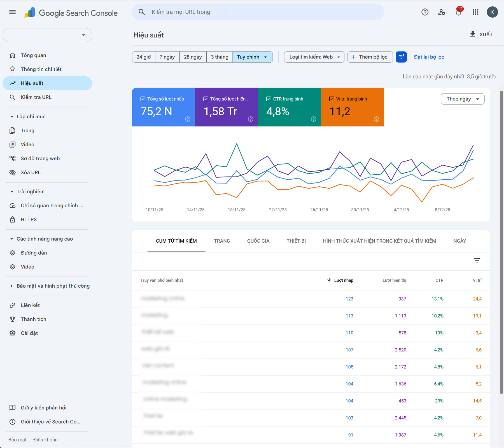Toggle Vị trí trung bình checkbox
504x448 pixels.
pyautogui.click(x=332, y=99)
